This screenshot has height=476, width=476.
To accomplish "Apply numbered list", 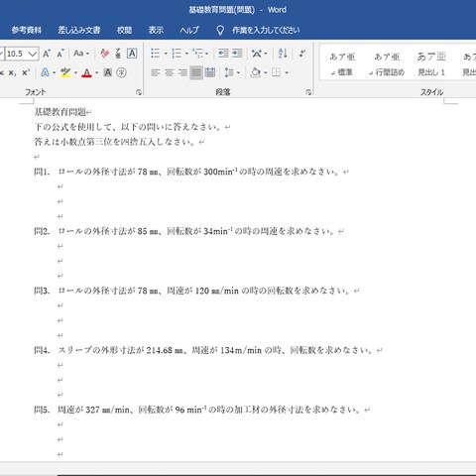I will [177, 54].
